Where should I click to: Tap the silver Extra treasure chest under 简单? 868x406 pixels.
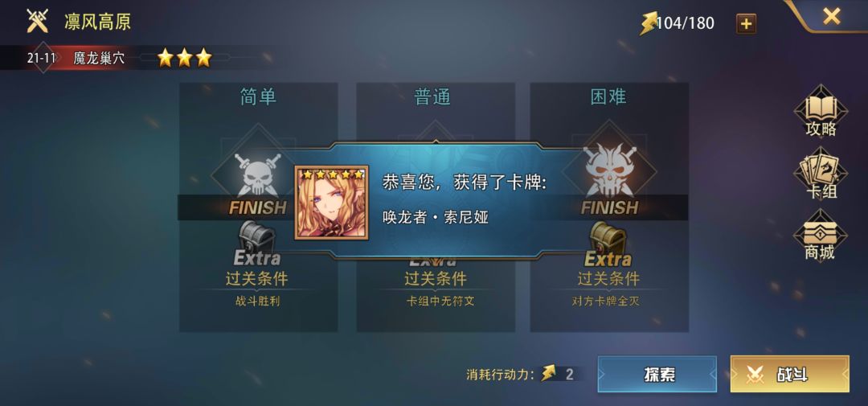256,236
